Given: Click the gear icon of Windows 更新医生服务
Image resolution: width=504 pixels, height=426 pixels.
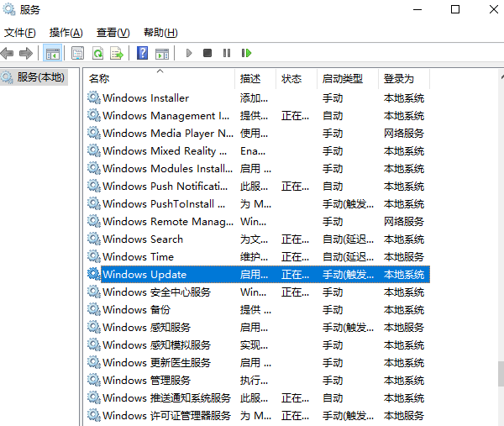Looking at the screenshot, I should click(94, 362).
